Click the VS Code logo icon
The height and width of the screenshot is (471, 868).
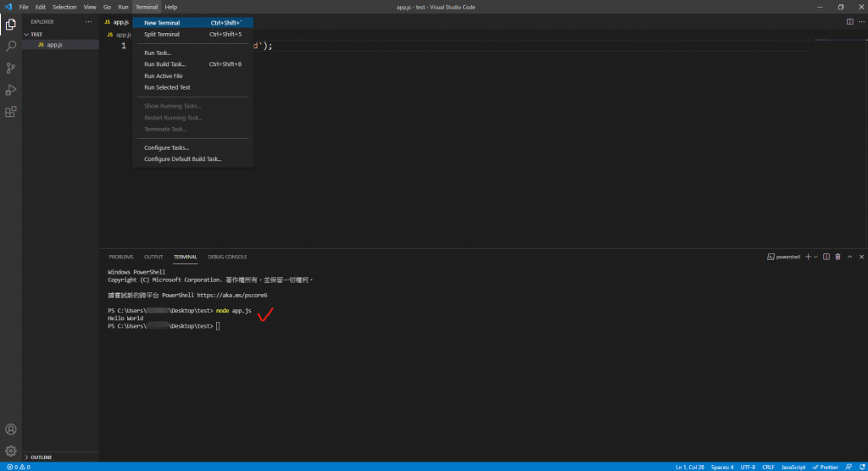(8, 7)
